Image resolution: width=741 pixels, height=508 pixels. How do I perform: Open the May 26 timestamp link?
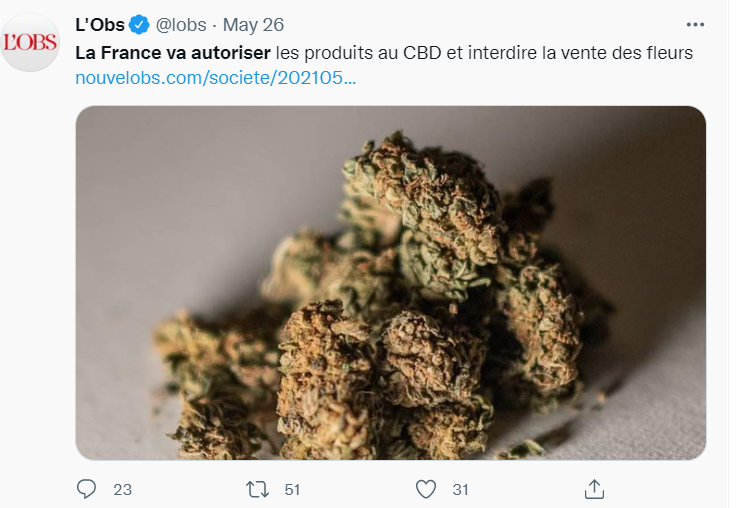[x=253, y=25]
